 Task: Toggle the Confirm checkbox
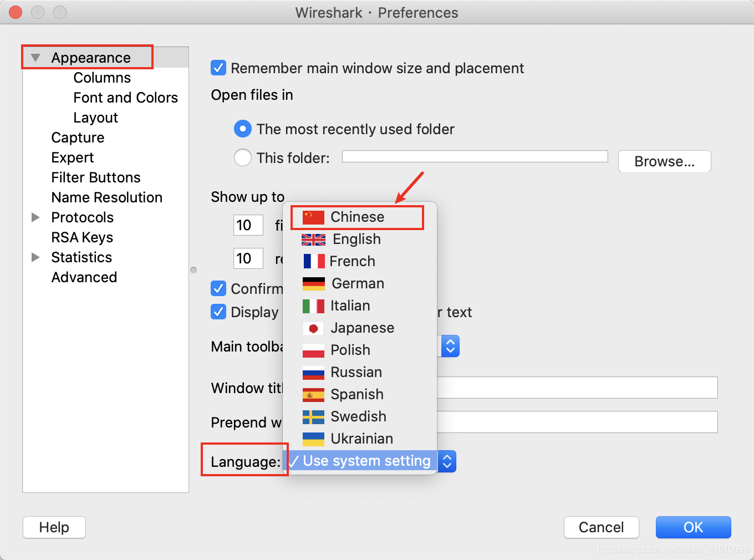coord(218,288)
